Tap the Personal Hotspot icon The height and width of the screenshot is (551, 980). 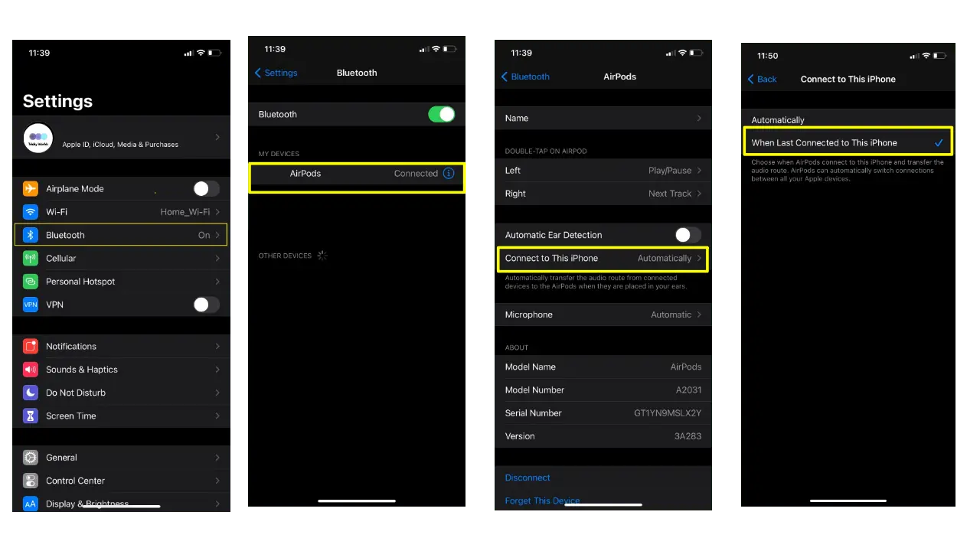click(31, 282)
